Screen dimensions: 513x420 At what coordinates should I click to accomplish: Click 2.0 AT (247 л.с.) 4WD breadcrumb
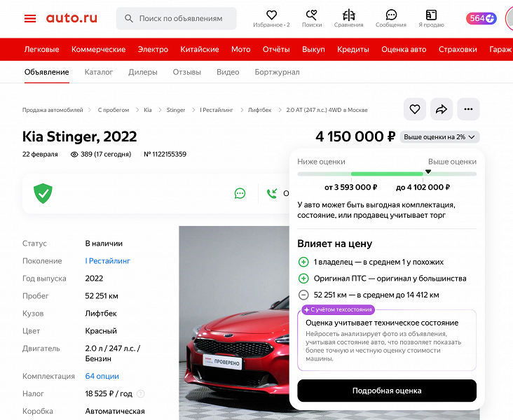pyautogui.click(x=327, y=110)
